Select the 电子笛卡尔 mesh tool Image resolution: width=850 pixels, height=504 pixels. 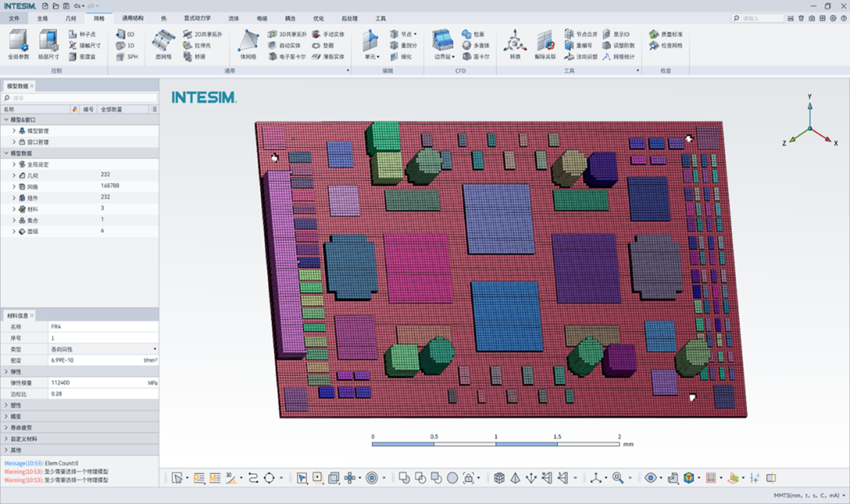tap(287, 57)
